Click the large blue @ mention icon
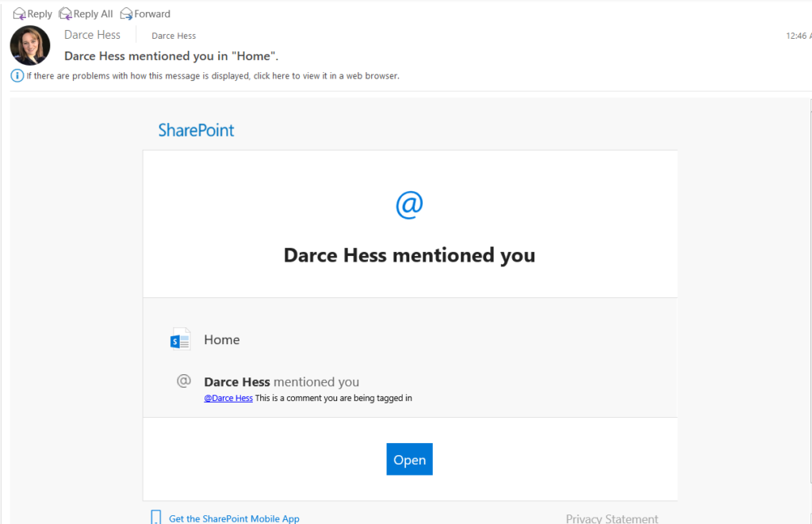The width and height of the screenshot is (812, 524). (409, 205)
